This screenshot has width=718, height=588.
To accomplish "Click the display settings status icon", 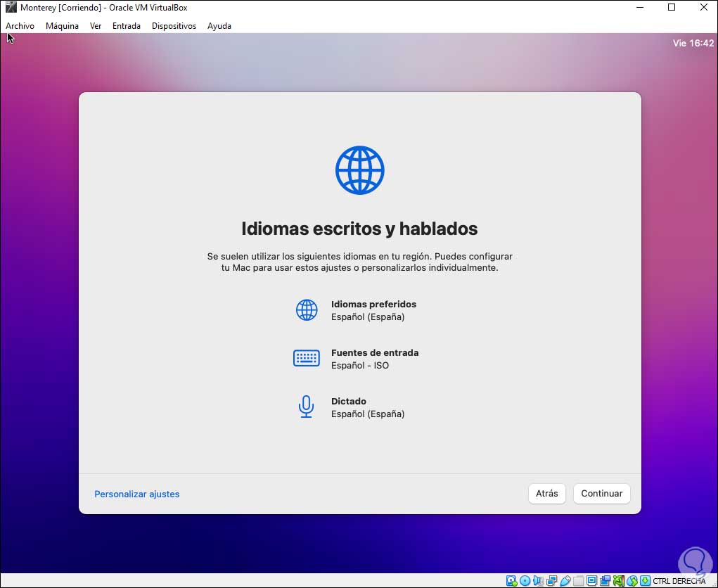I will point(591,581).
